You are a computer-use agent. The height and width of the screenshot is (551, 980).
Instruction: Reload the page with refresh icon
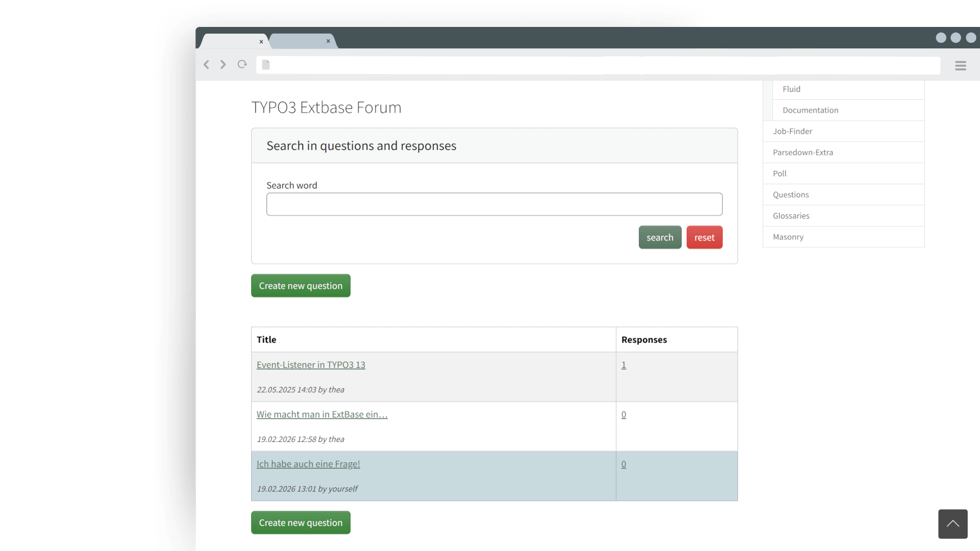tap(243, 64)
